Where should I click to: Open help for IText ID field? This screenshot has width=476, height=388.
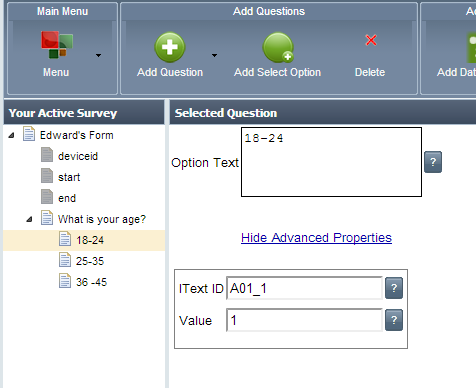point(394,288)
